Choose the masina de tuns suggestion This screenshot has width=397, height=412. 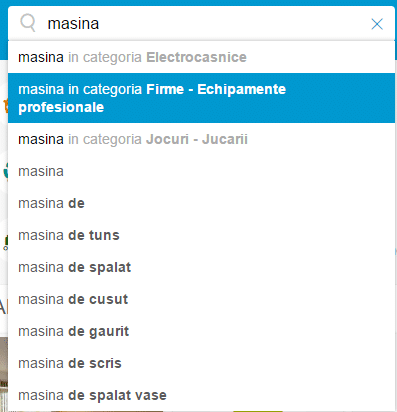tap(201, 235)
